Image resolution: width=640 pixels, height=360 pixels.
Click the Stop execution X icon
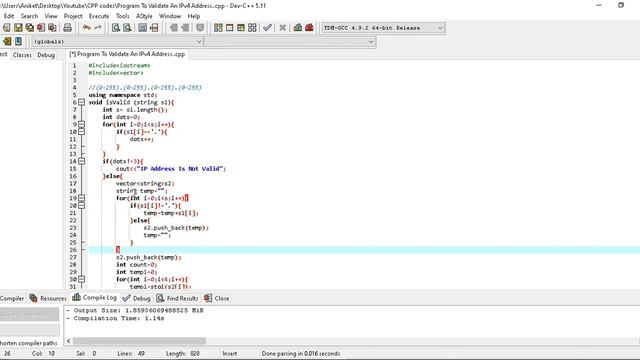pyautogui.click(x=282, y=27)
